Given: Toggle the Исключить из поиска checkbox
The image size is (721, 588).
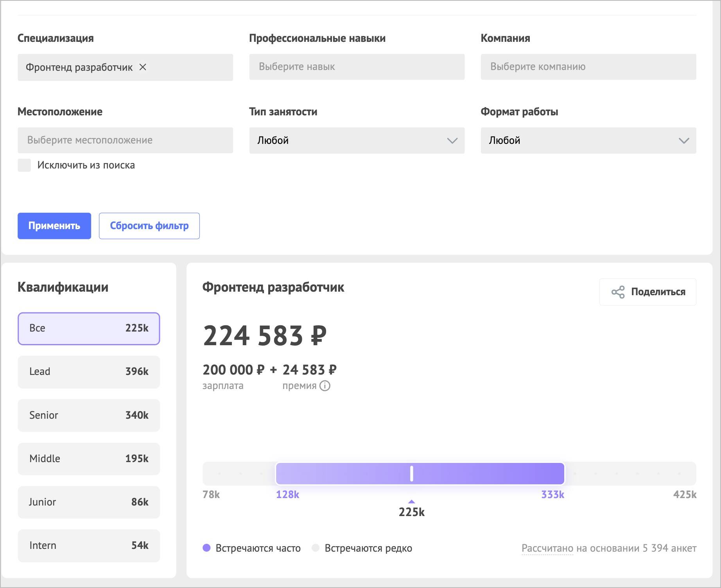Looking at the screenshot, I should pos(24,165).
